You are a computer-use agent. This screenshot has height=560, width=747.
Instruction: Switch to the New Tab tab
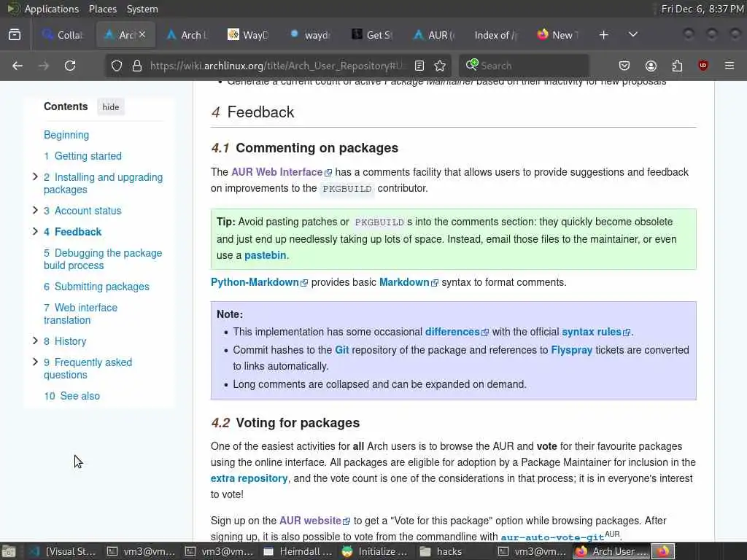[558, 35]
